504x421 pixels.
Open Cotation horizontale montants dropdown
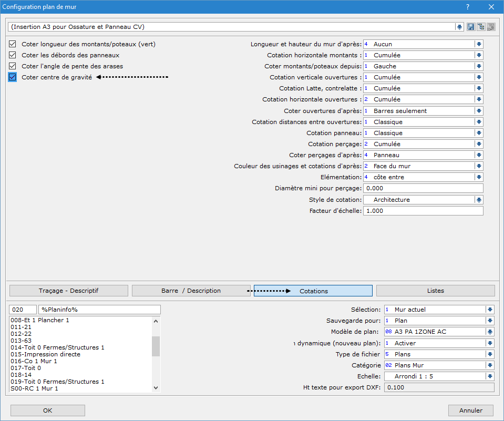tap(479, 55)
